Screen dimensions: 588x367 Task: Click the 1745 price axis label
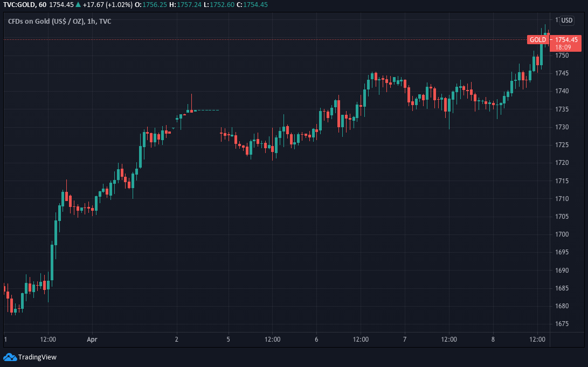(x=562, y=73)
